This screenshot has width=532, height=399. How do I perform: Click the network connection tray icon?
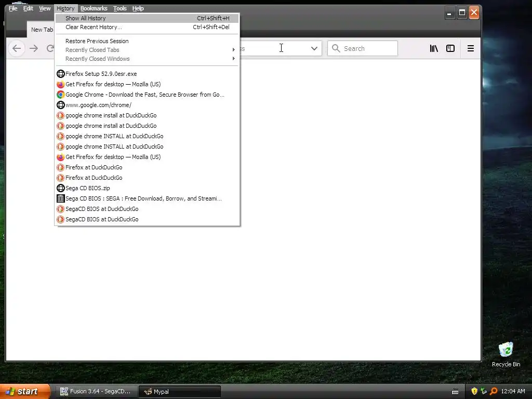pos(484,391)
